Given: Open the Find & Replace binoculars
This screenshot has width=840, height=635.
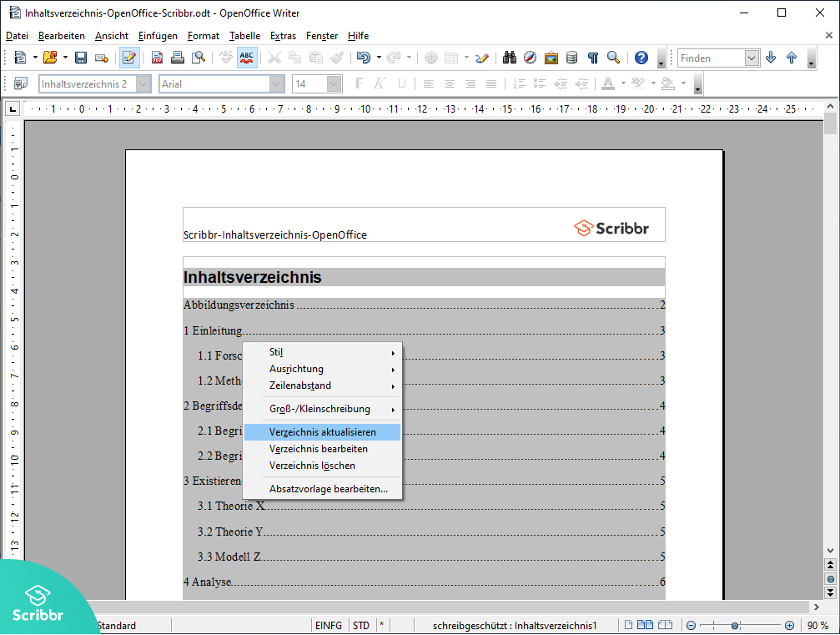Looking at the screenshot, I should click(x=510, y=58).
